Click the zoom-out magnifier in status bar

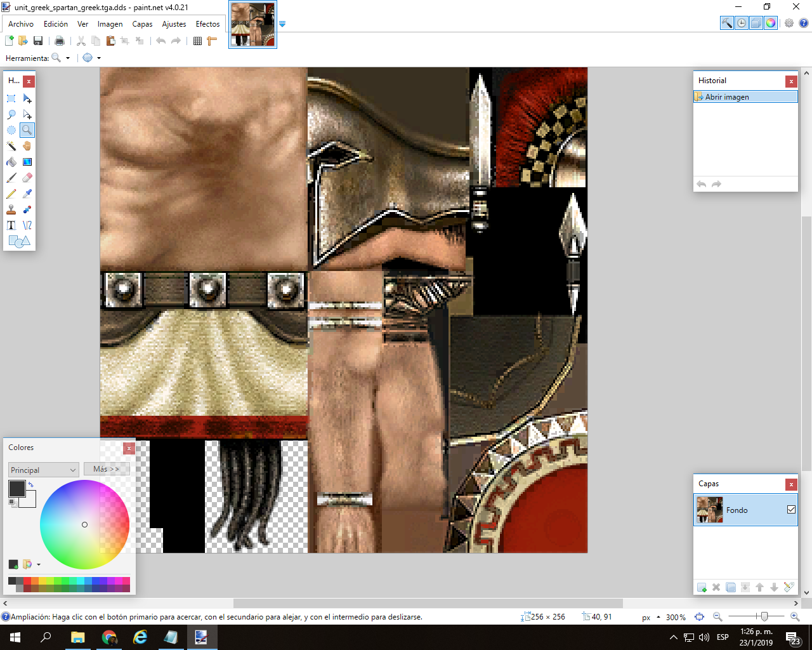click(717, 616)
